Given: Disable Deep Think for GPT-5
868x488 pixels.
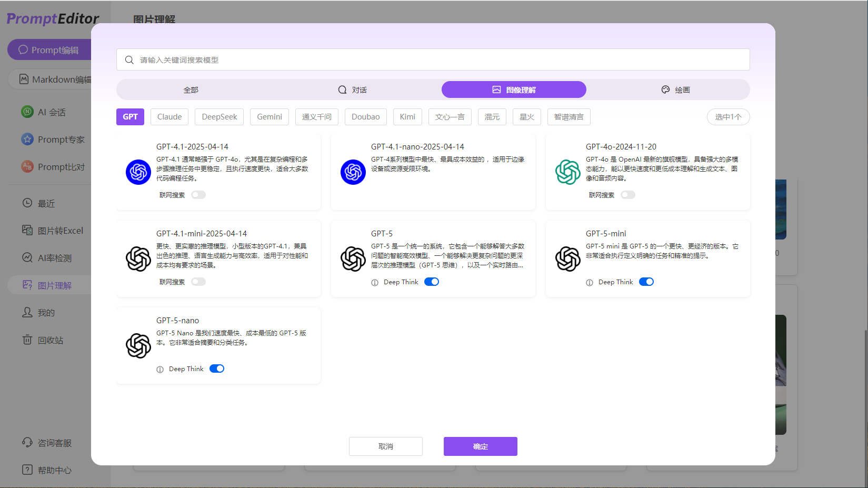Looking at the screenshot, I should (432, 282).
